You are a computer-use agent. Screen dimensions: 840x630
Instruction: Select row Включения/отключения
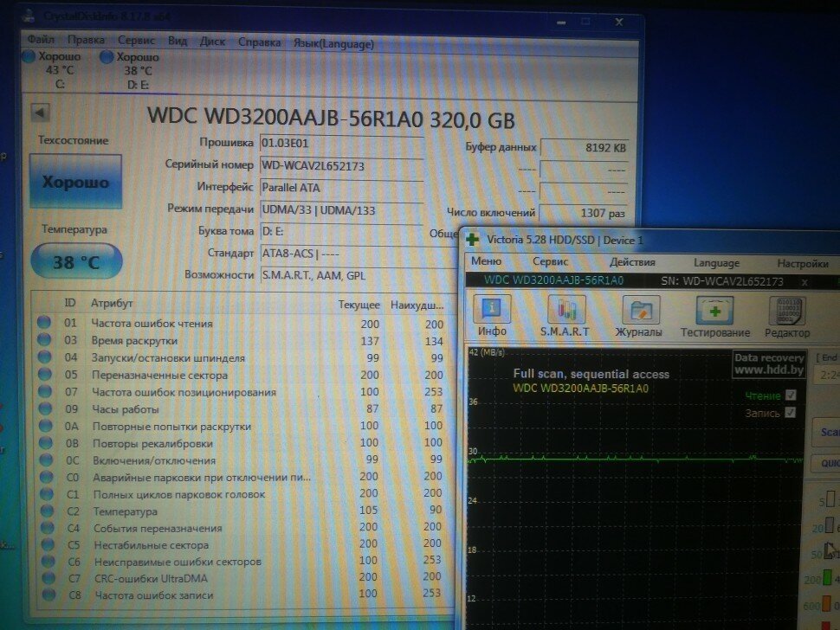pos(242,460)
